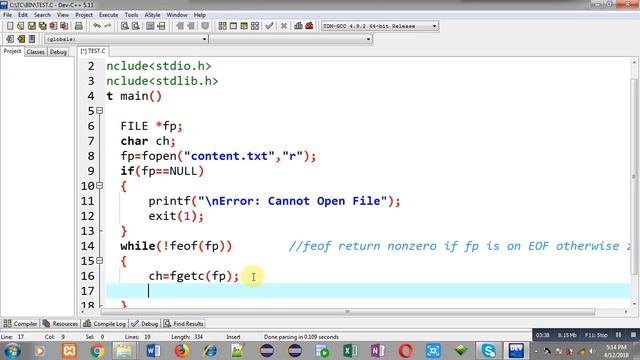Click the Goto Function toolbar icon
Viewport: 640px width, 360px height.
[150, 26]
